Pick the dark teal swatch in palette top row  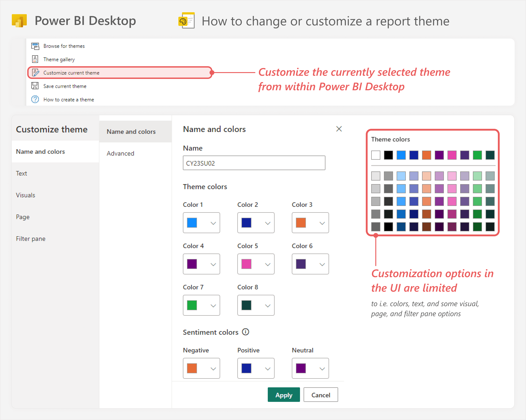point(490,155)
